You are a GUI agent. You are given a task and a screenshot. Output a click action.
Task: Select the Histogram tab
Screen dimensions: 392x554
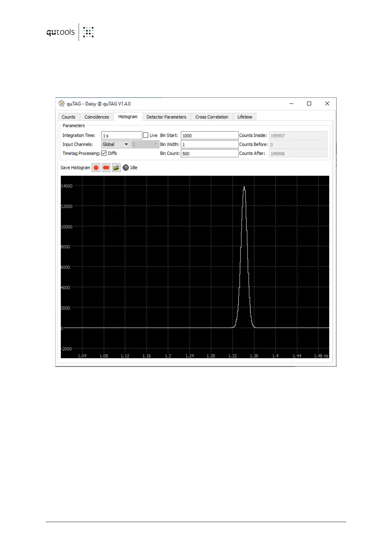point(128,117)
